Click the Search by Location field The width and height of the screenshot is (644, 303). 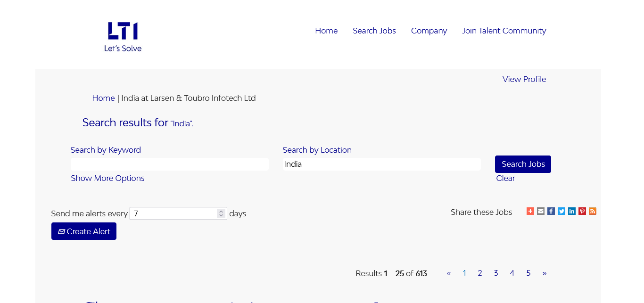click(x=382, y=164)
